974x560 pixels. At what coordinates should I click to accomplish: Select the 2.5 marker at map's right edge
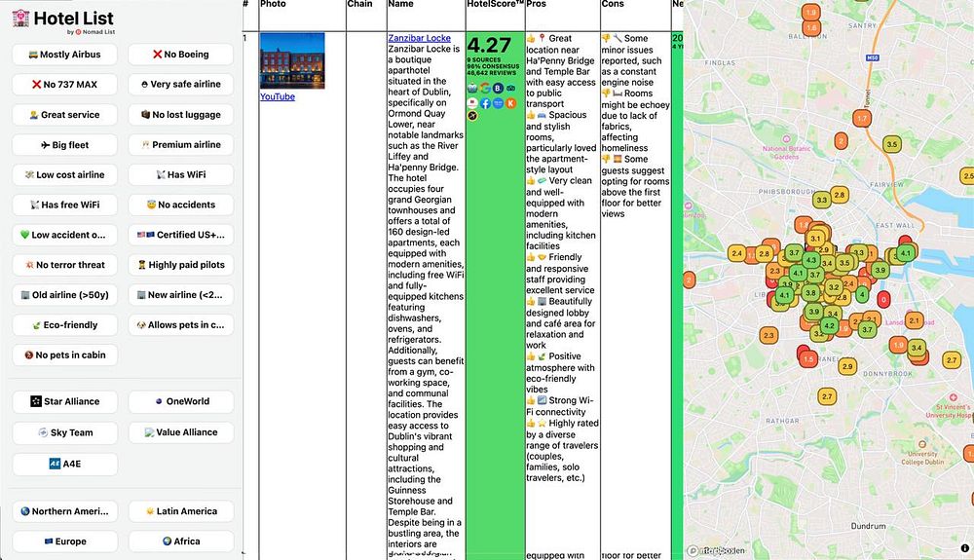968,175
